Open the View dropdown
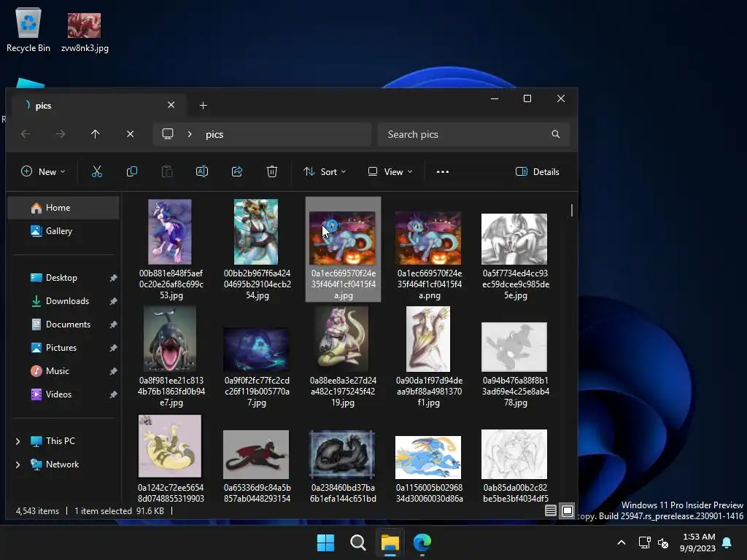The height and width of the screenshot is (560, 747). tap(390, 171)
